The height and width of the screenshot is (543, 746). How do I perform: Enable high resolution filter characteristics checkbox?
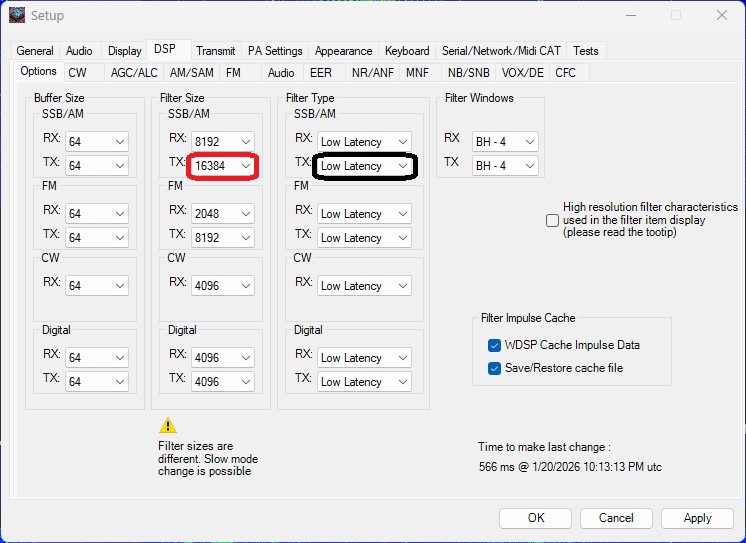coord(552,220)
